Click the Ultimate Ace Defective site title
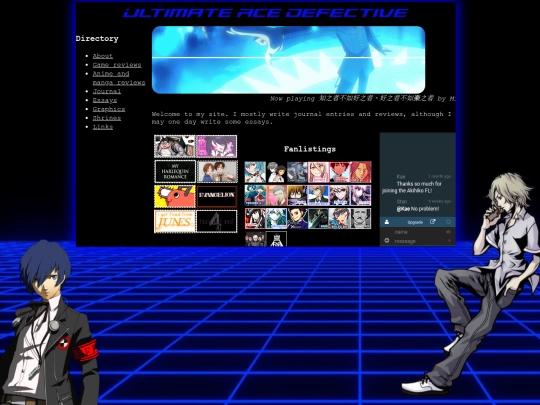The width and height of the screenshot is (540, 405). tap(266, 13)
